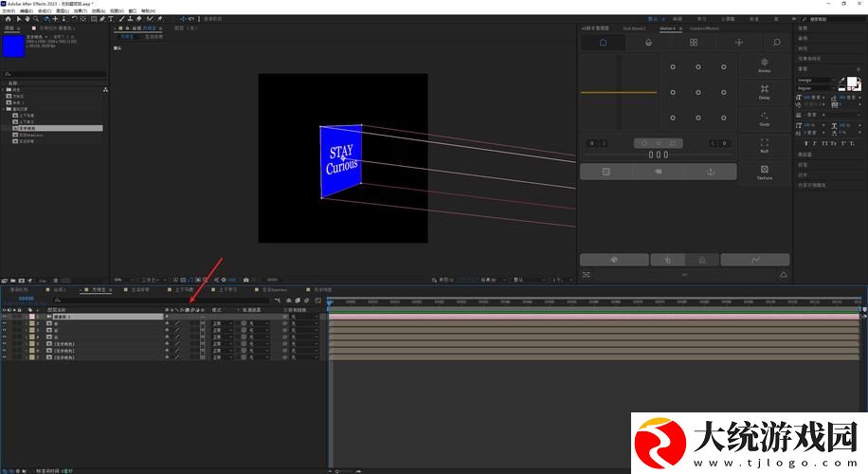This screenshot has height=474, width=868.
Task: Open the Motion panel four-squares grid tab
Action: 694,43
